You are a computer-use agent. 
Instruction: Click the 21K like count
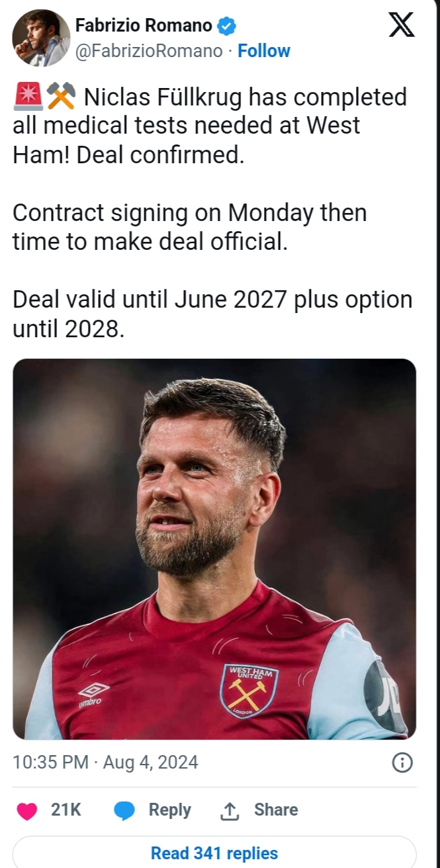coord(66,810)
